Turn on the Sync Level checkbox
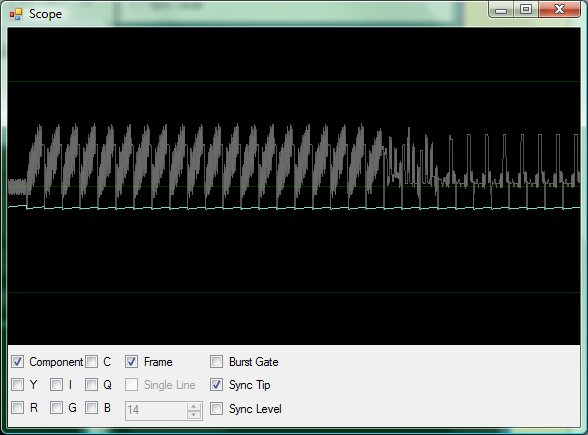 [x=216, y=408]
